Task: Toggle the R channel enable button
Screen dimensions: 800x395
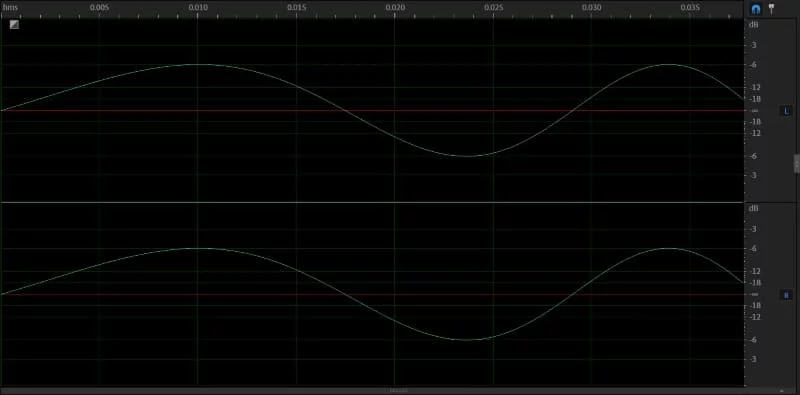Action: pyautogui.click(x=786, y=294)
